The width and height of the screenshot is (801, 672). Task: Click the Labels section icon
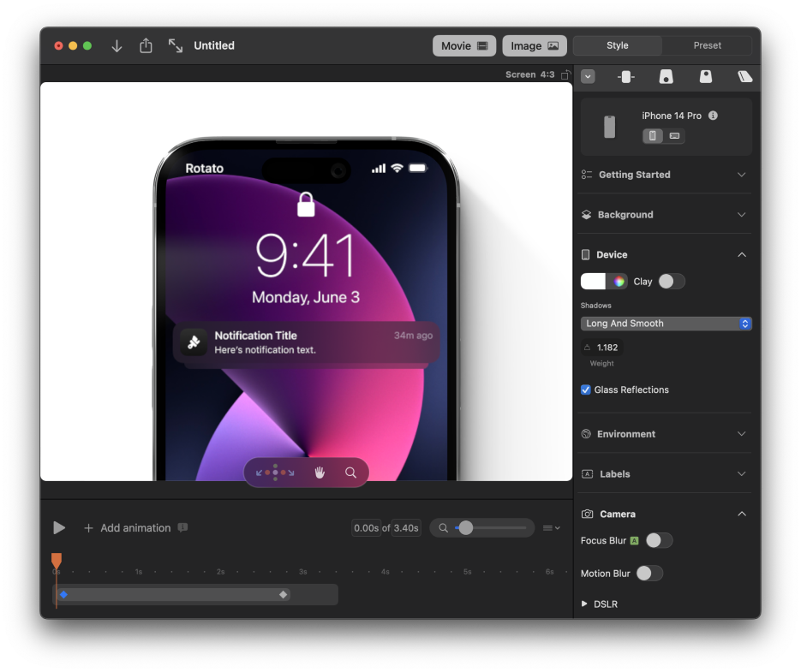click(587, 474)
